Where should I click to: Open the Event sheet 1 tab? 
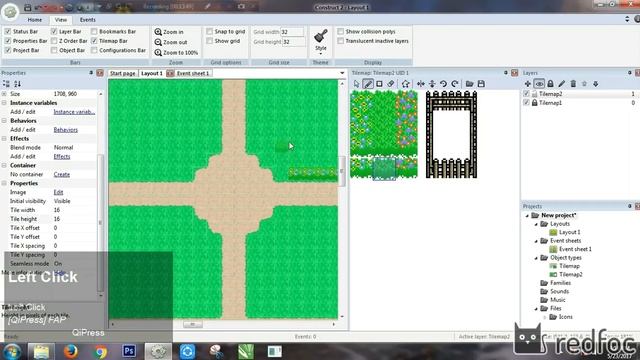tap(193, 73)
